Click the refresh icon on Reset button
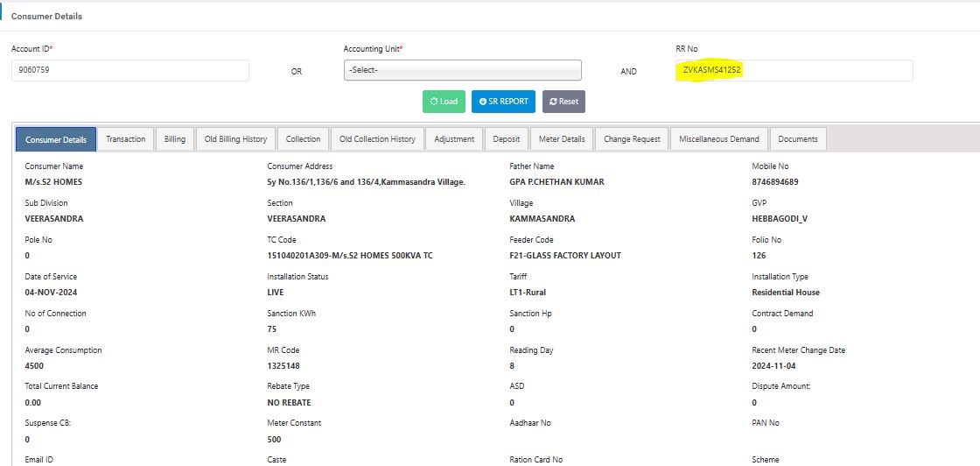Screen dimensions: 980x466 (x=553, y=102)
